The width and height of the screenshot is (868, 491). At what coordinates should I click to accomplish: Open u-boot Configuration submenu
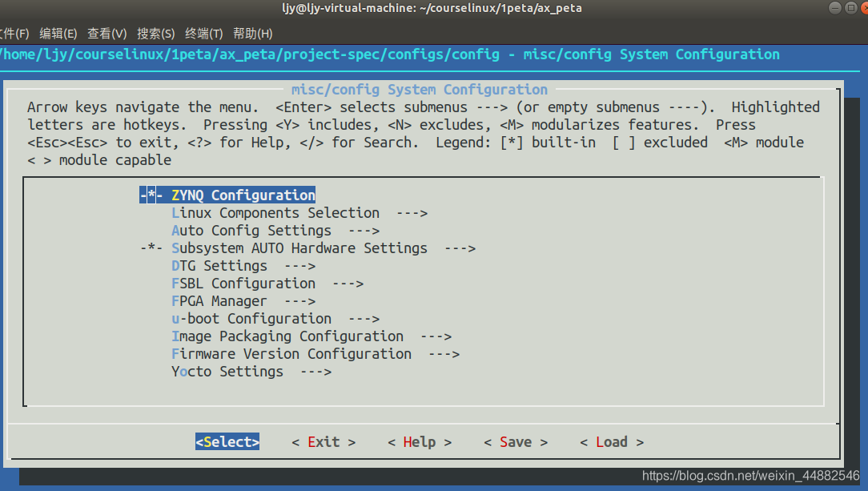point(251,318)
